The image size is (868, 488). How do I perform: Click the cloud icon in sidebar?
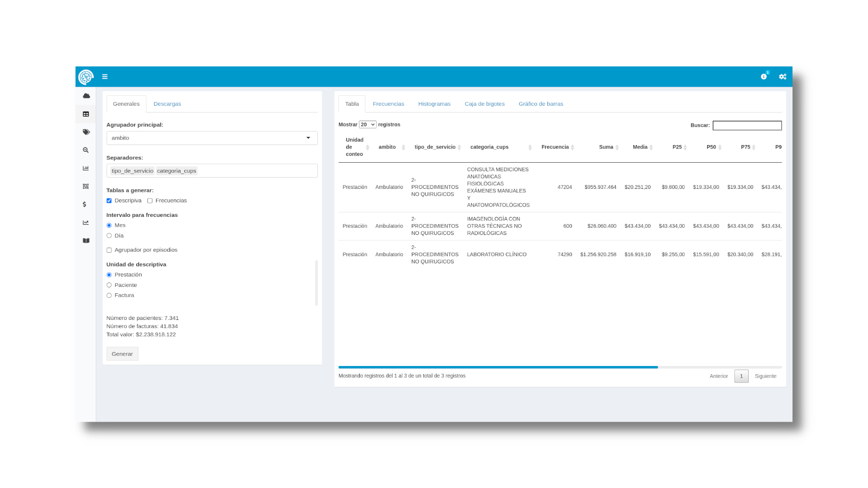(86, 96)
